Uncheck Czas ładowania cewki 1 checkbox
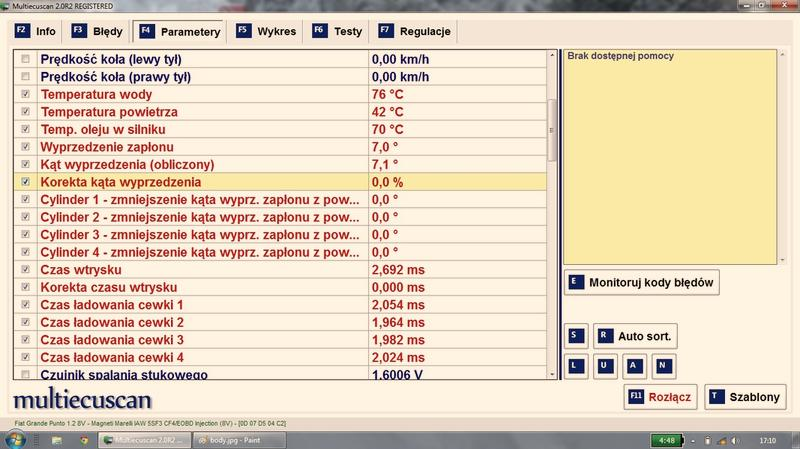The width and height of the screenshot is (800, 449). (26, 305)
